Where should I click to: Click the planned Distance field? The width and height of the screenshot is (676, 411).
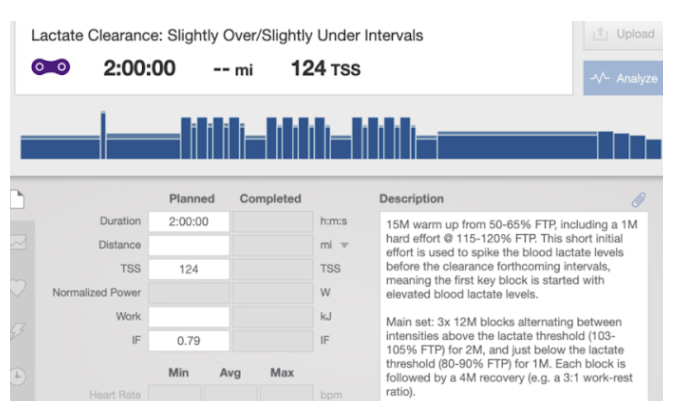click(189, 245)
